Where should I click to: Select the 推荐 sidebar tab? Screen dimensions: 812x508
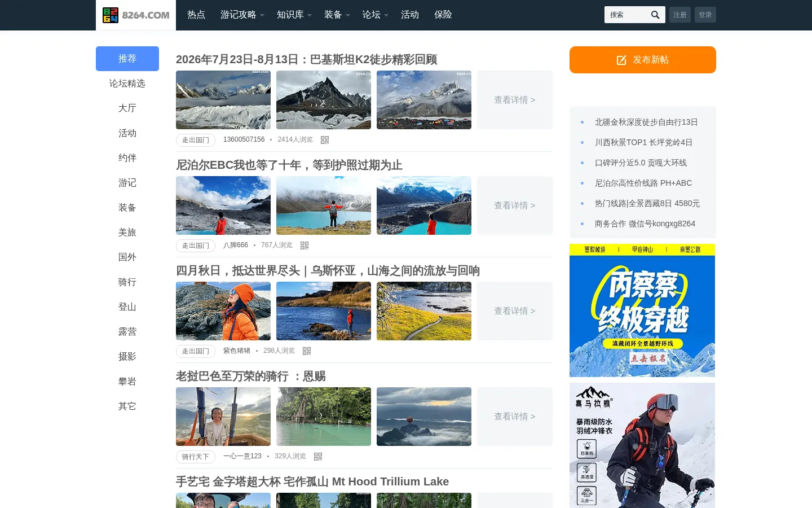click(x=127, y=59)
